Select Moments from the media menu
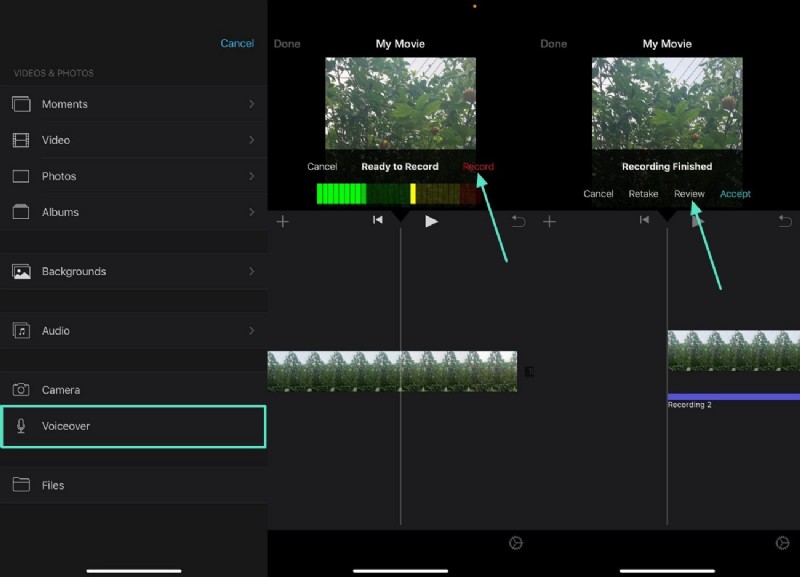The image size is (800, 577). pyautogui.click(x=66, y=103)
